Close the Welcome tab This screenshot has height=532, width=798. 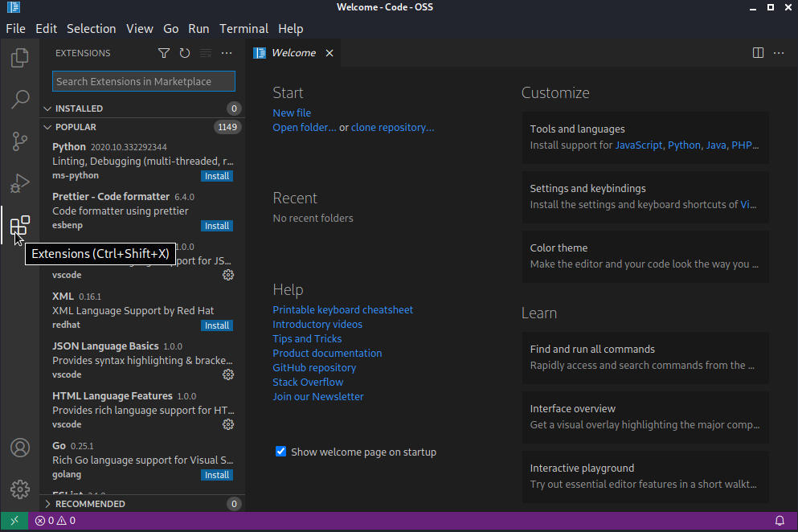click(329, 53)
